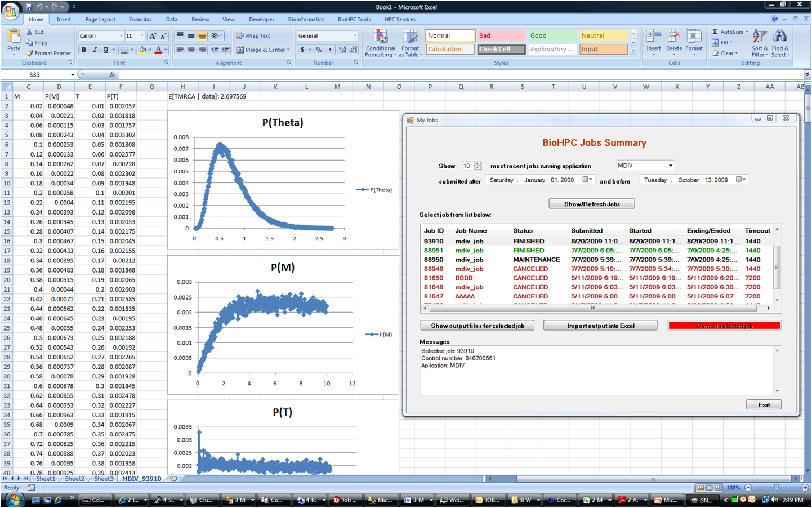
Task: Select the MDIV_93910 worksheet tab
Action: (141, 479)
